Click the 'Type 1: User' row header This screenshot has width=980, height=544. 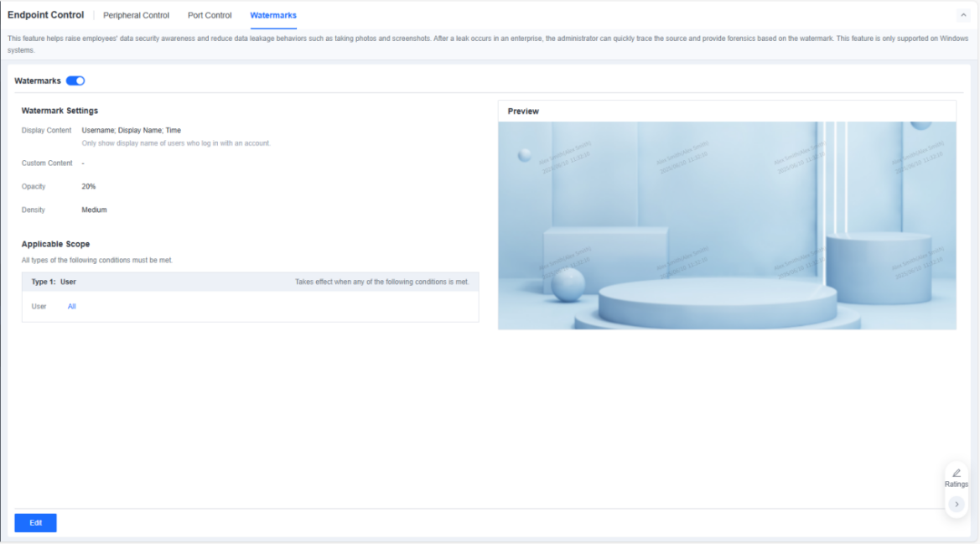click(x=251, y=282)
